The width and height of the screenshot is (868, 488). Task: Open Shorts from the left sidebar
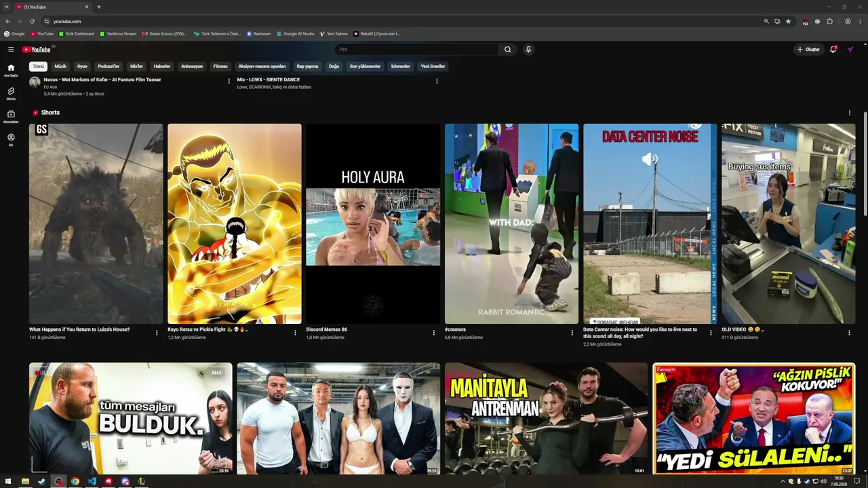(11, 94)
